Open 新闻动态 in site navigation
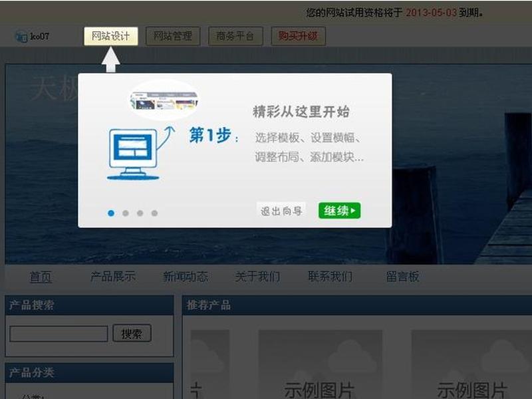532x399 pixels. [186, 277]
